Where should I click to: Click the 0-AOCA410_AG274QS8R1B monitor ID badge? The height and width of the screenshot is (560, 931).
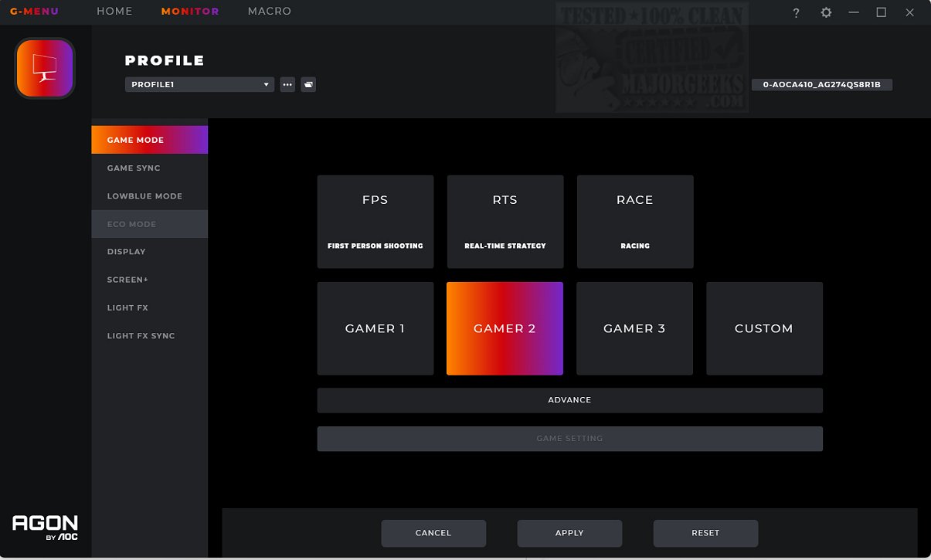point(821,85)
